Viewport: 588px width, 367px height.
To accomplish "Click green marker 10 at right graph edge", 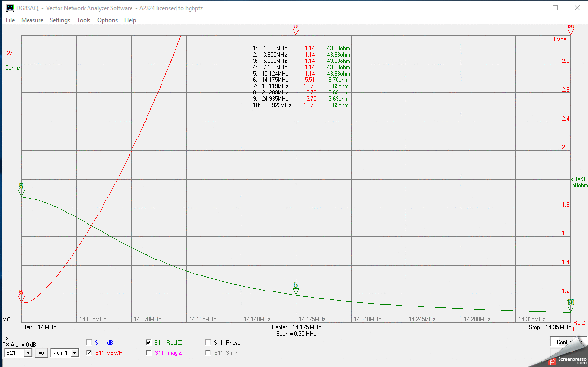I will pyautogui.click(x=571, y=308).
